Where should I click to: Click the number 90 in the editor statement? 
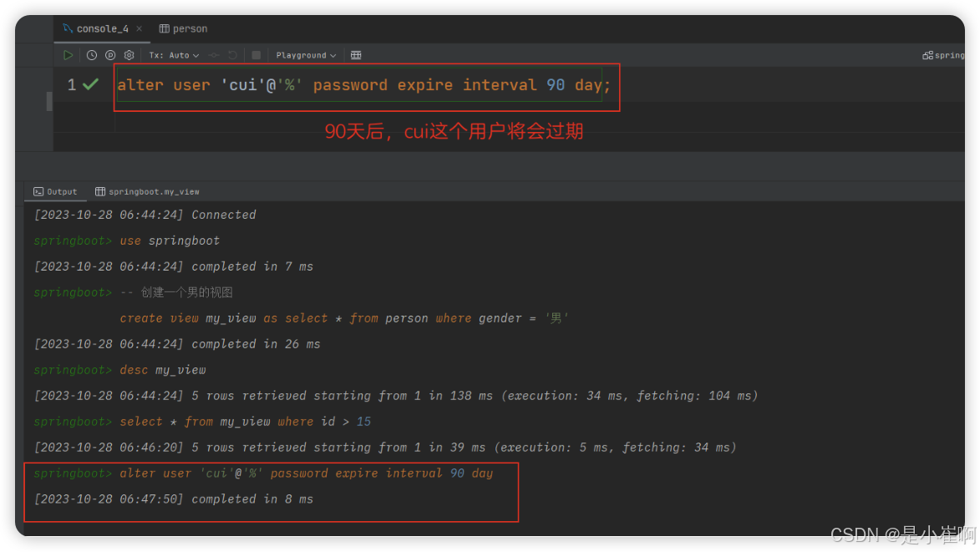click(x=556, y=85)
